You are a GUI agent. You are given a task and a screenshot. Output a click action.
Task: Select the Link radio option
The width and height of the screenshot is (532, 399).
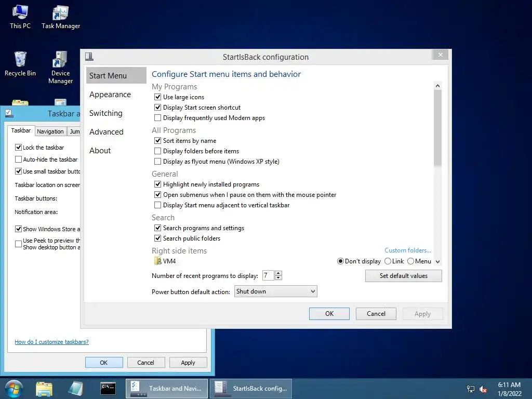pyautogui.click(x=388, y=261)
